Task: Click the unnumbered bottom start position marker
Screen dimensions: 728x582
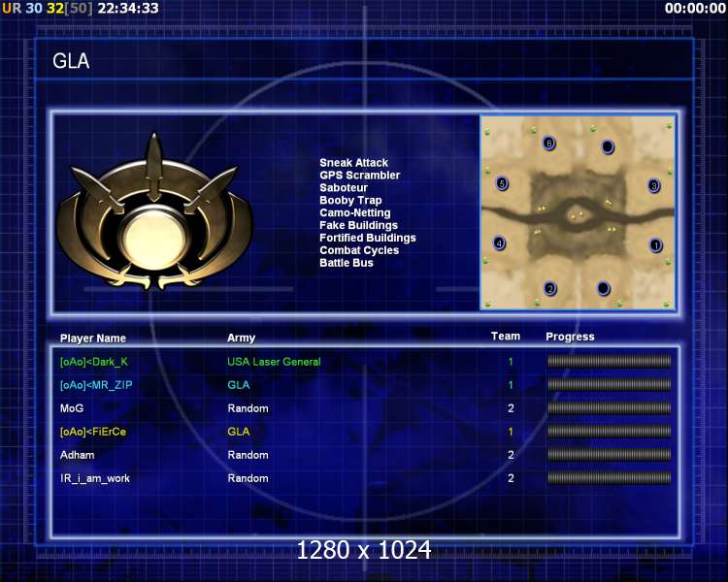Action: [603, 288]
